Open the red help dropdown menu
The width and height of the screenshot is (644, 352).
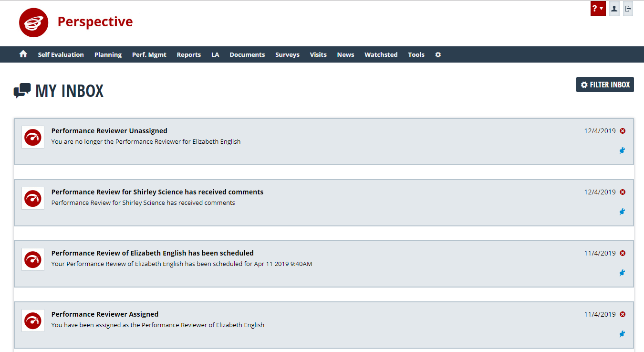[x=598, y=9]
